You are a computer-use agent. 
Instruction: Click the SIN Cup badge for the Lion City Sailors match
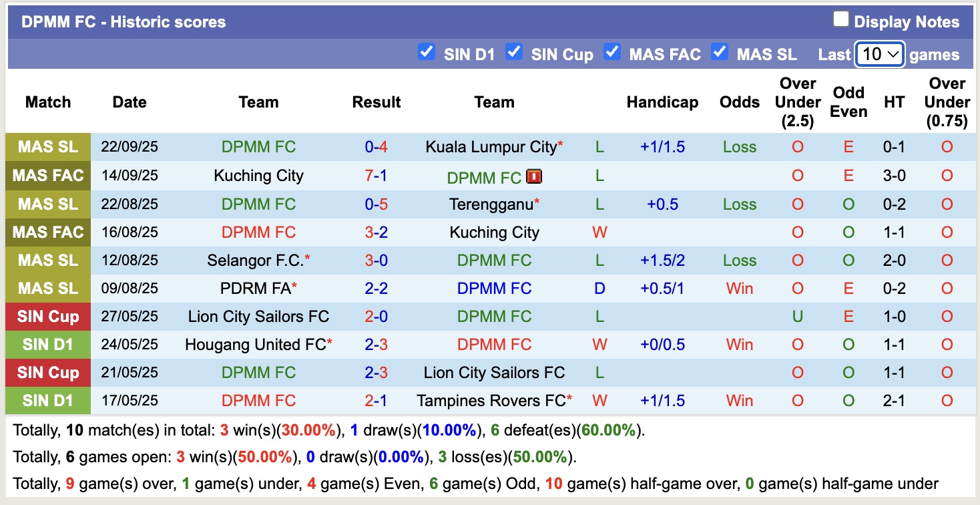tap(47, 316)
